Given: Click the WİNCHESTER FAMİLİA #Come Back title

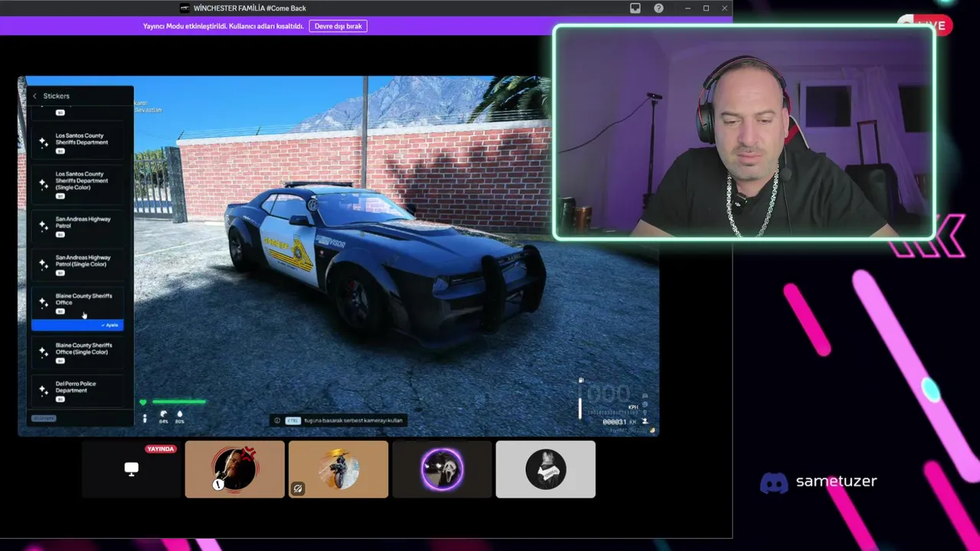Looking at the screenshot, I should tap(250, 8).
